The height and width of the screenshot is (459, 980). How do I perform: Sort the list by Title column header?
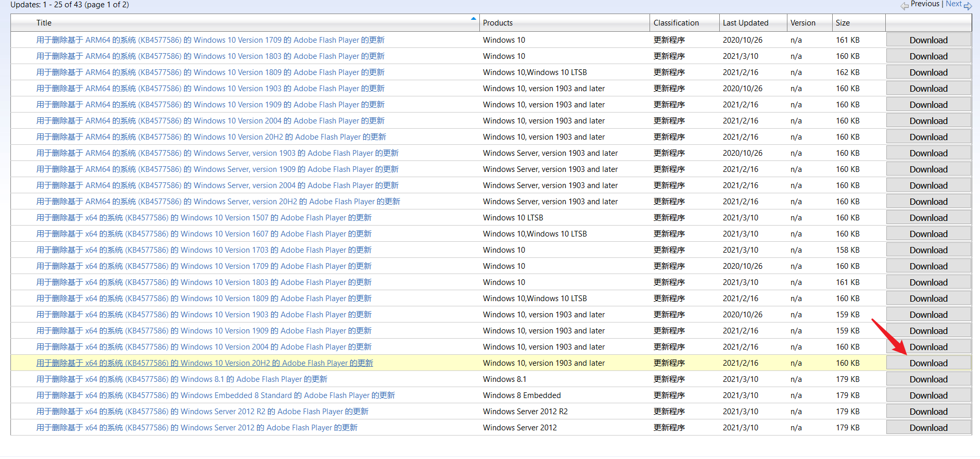44,23
